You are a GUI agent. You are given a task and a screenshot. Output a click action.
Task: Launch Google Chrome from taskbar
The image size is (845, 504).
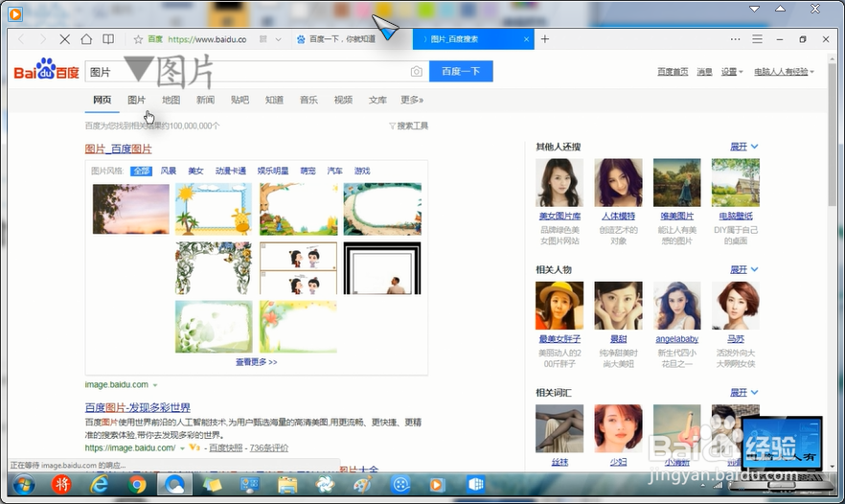pos(137,485)
